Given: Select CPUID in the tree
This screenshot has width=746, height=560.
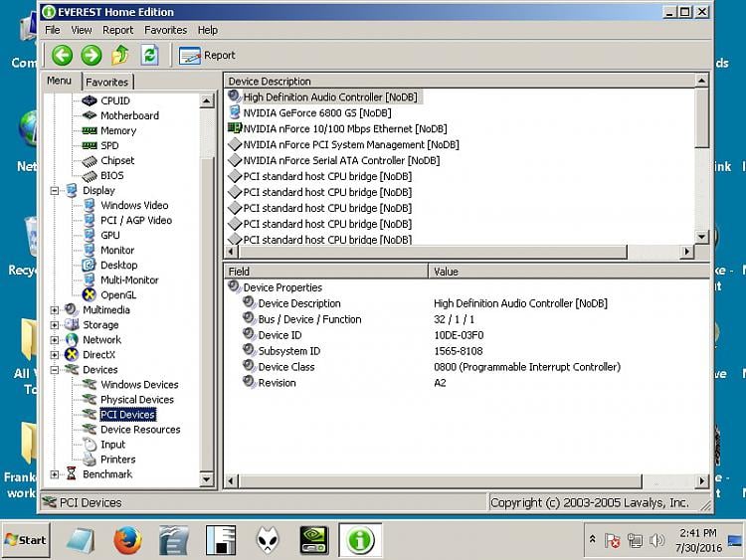Looking at the screenshot, I should click(x=115, y=100).
